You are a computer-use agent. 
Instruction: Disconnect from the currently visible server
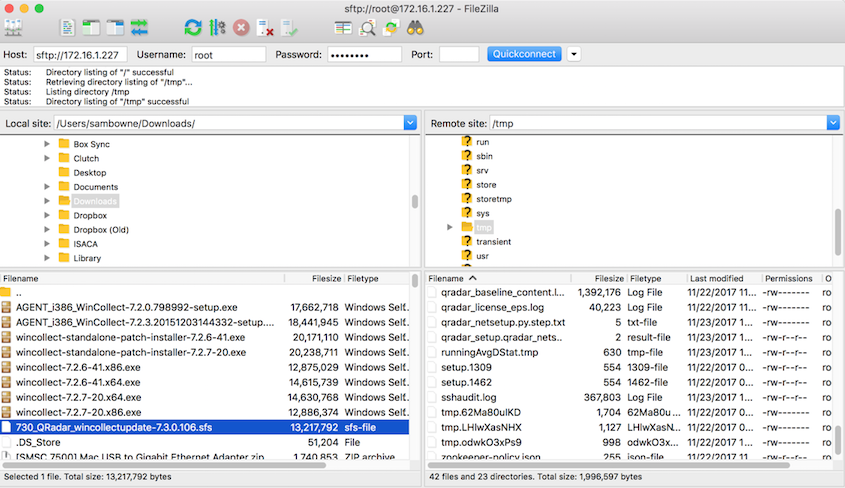click(x=265, y=27)
